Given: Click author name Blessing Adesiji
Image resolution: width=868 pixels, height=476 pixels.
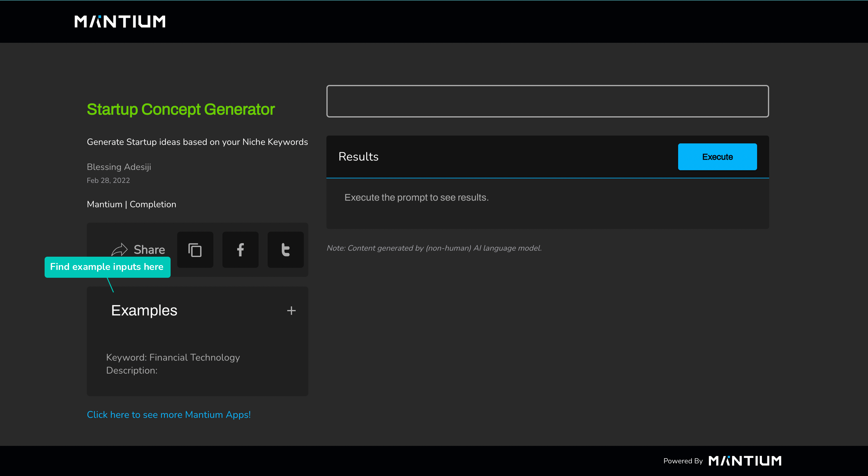Looking at the screenshot, I should [x=119, y=167].
